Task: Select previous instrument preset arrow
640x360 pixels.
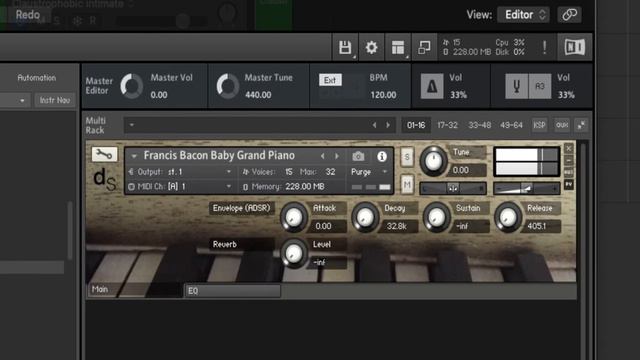Action: [322, 156]
